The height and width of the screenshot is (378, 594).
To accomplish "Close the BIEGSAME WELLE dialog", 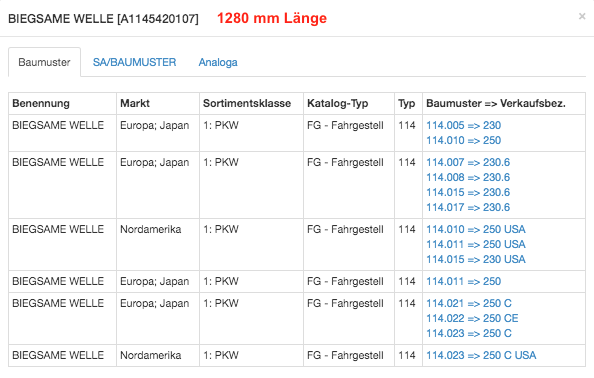I will coord(582,16).
